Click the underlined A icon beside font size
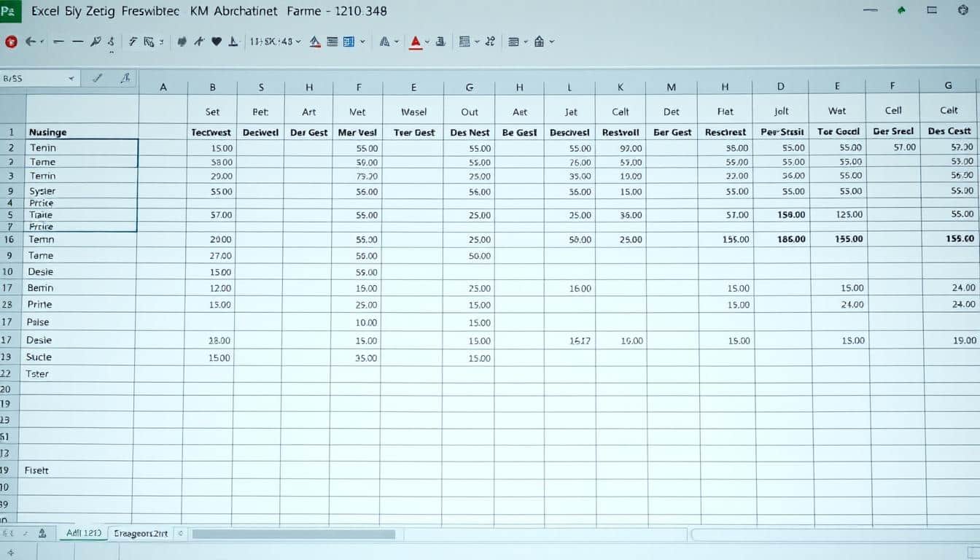The image size is (980, 560). pos(315,42)
